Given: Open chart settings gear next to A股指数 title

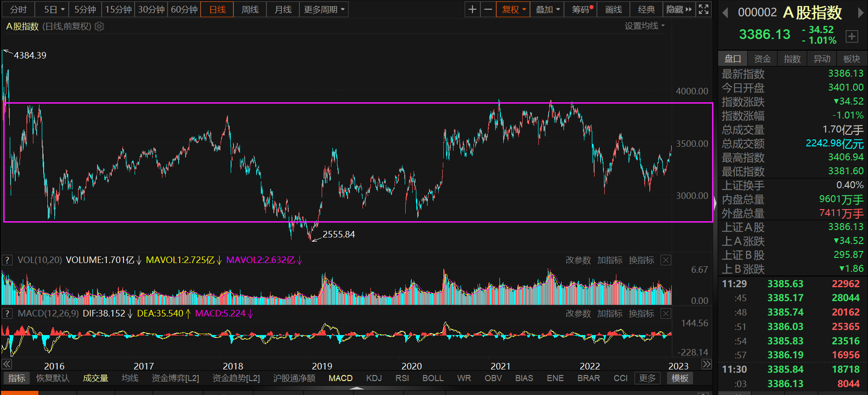Looking at the screenshot, I should click(x=99, y=26).
